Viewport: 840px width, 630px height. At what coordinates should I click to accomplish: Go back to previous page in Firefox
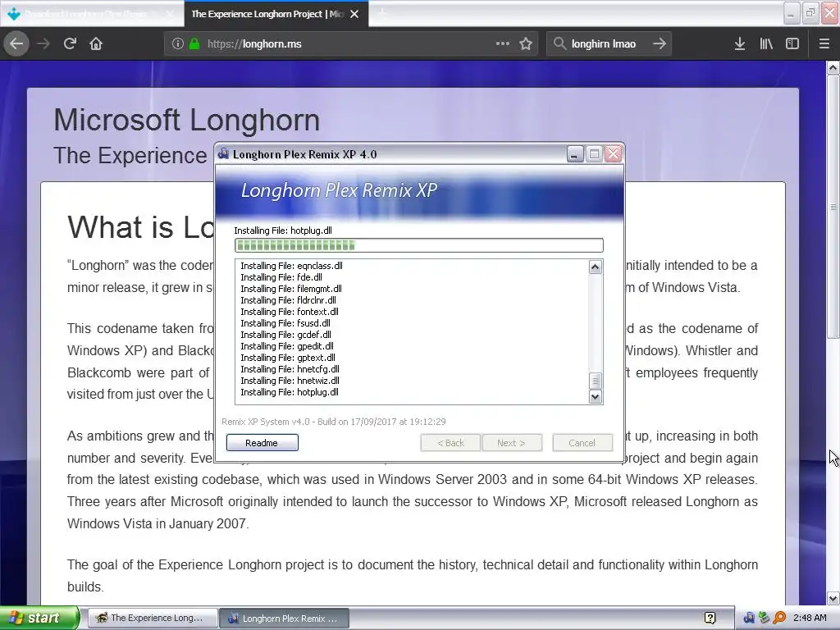pos(16,43)
